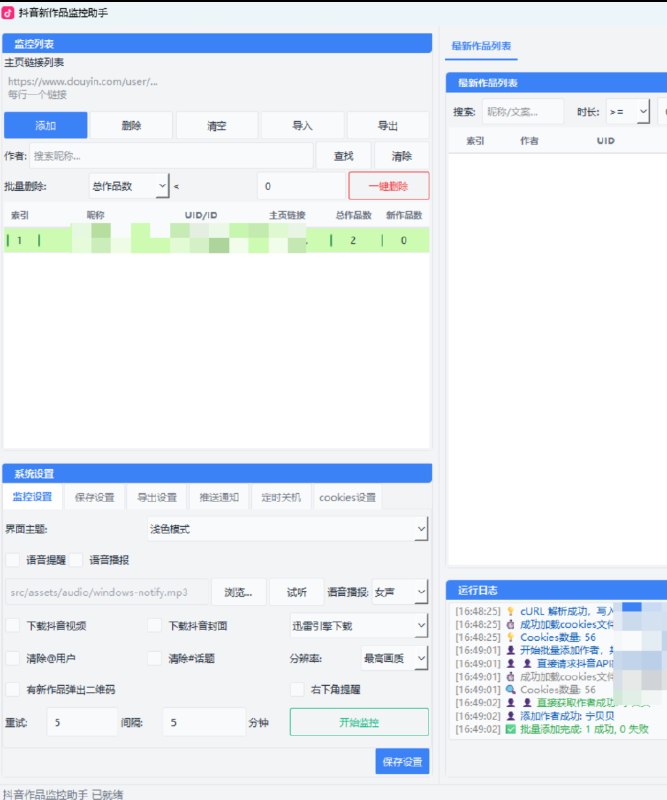The image size is (667, 800).
Task: Toggle the 清除#话题 checkbox
Action: [155, 658]
